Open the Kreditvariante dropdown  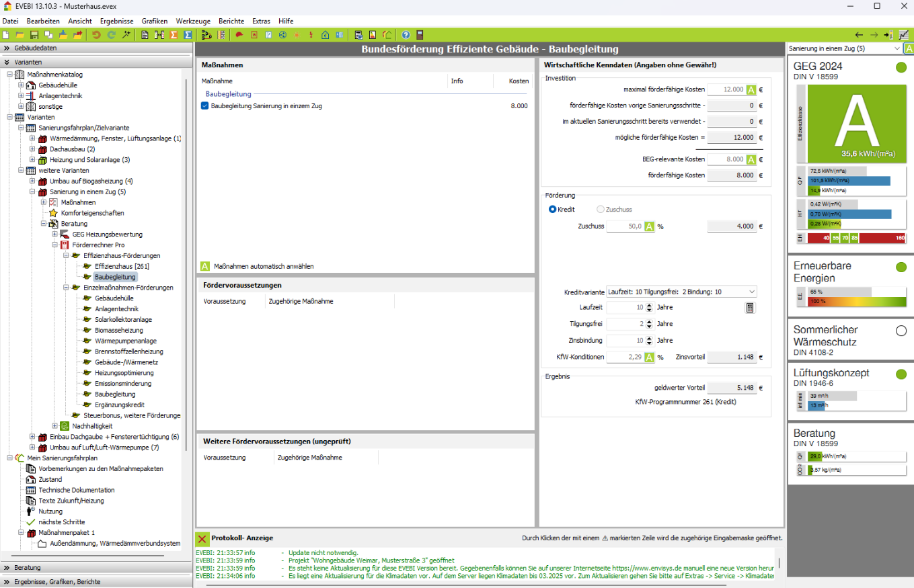click(x=751, y=292)
